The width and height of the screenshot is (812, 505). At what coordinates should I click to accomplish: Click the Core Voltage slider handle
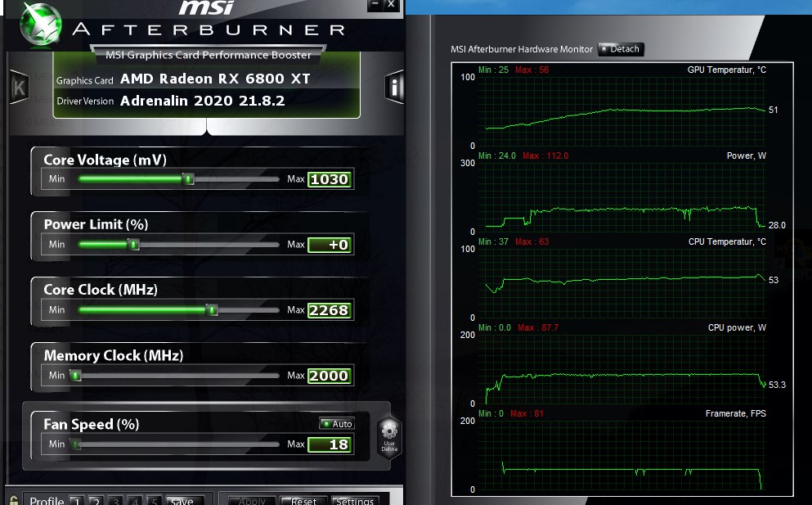[189, 179]
